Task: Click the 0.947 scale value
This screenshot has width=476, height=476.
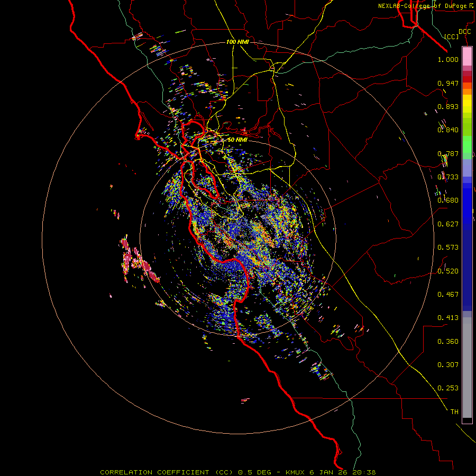Action: click(448, 83)
